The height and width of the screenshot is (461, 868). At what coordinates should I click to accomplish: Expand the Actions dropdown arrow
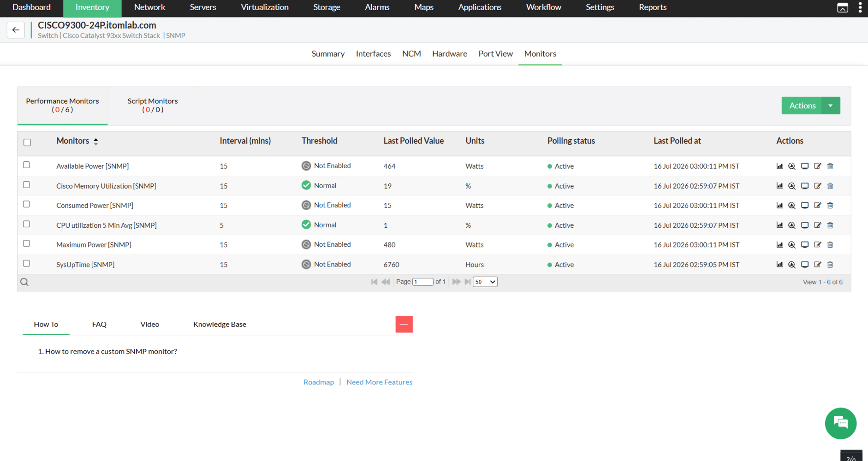pos(831,106)
